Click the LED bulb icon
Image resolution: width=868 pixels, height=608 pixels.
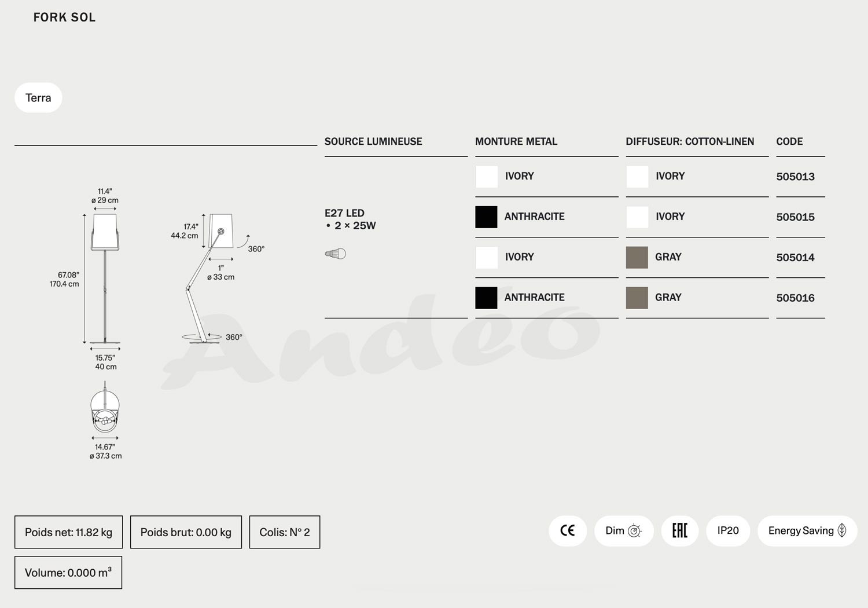tap(336, 254)
